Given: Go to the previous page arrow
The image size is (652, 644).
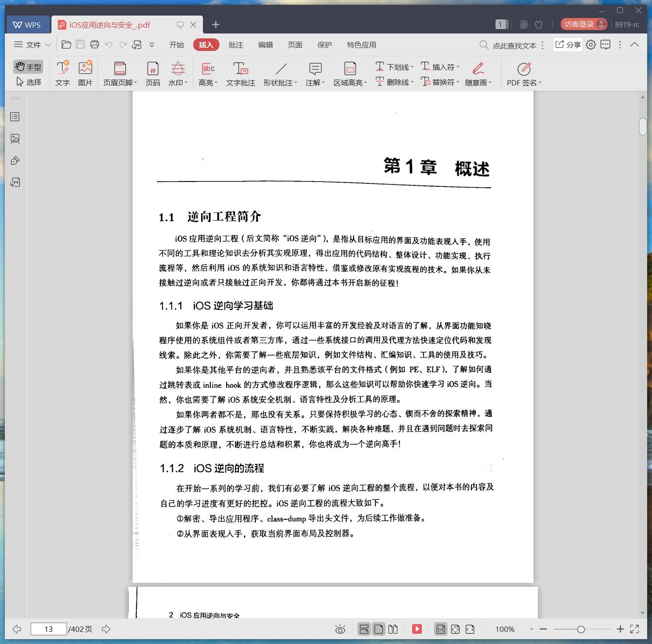Looking at the screenshot, I should coord(17,629).
